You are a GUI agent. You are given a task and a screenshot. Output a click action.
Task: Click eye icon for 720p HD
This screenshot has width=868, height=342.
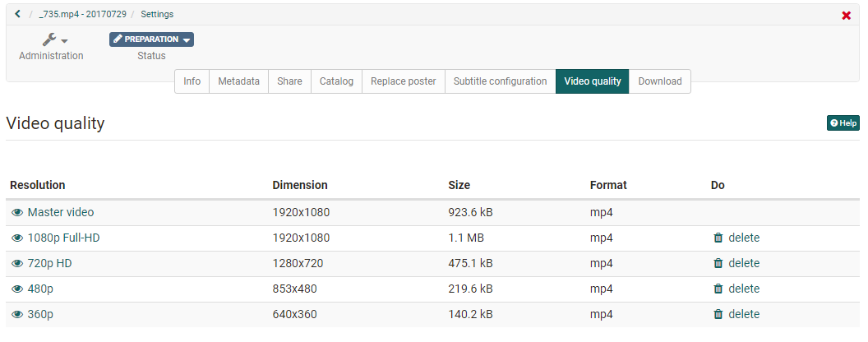(17, 263)
